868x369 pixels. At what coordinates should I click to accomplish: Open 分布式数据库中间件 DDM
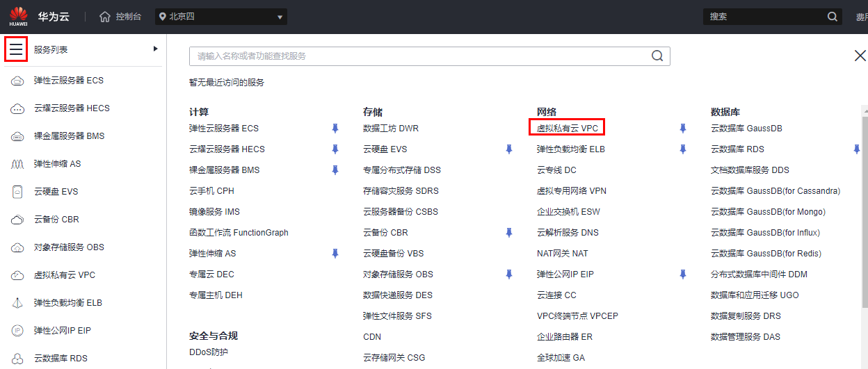[759, 274]
